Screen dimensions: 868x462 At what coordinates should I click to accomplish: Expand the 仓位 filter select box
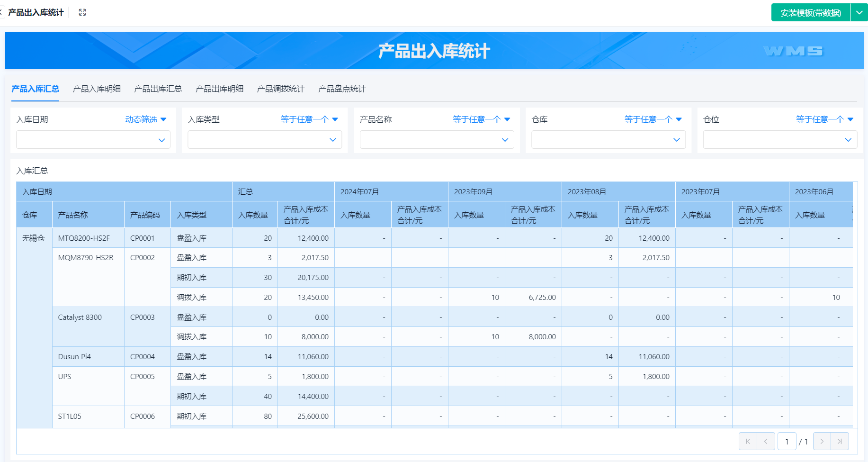pos(780,140)
